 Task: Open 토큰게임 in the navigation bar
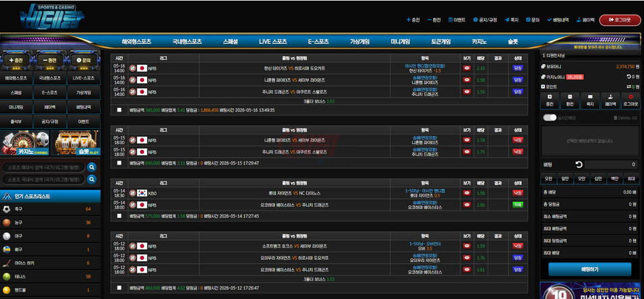pyautogui.click(x=441, y=41)
